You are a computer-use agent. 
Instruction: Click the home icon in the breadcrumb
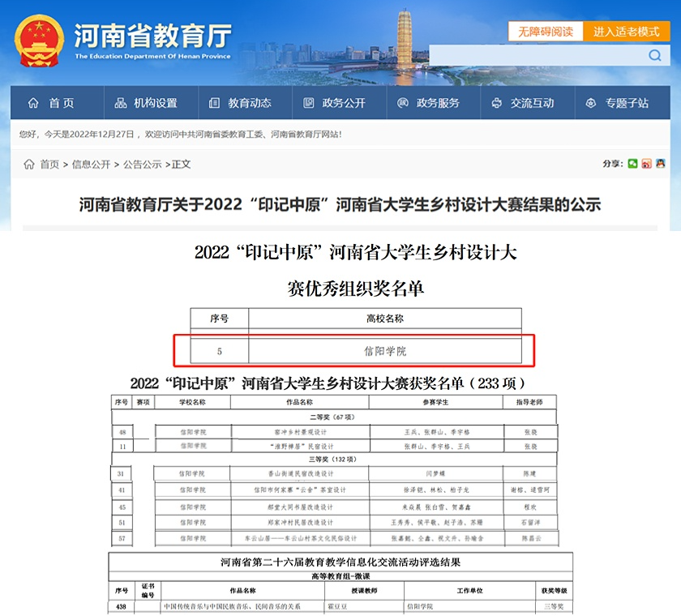click(28, 165)
